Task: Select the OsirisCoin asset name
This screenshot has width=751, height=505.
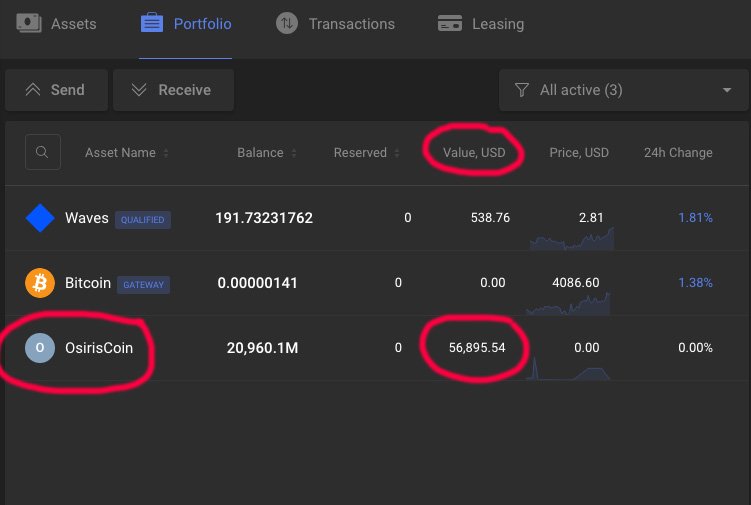Action: (99, 348)
